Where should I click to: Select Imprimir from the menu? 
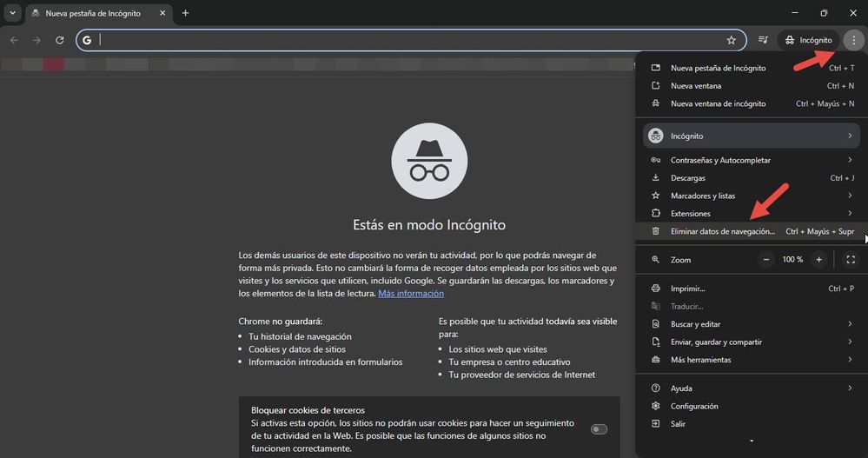(752, 288)
